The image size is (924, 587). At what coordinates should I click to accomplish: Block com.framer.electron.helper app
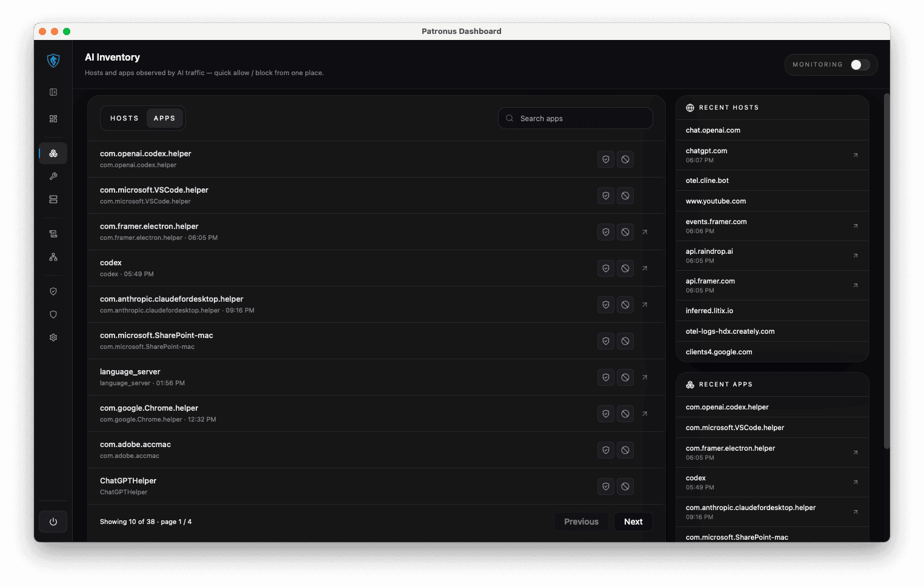[x=625, y=232]
